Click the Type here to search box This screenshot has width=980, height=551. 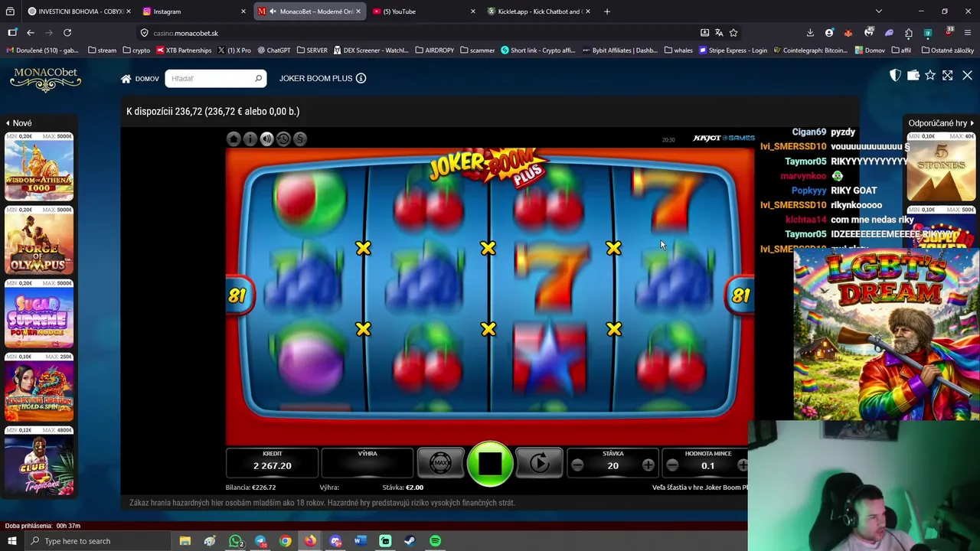pos(98,541)
